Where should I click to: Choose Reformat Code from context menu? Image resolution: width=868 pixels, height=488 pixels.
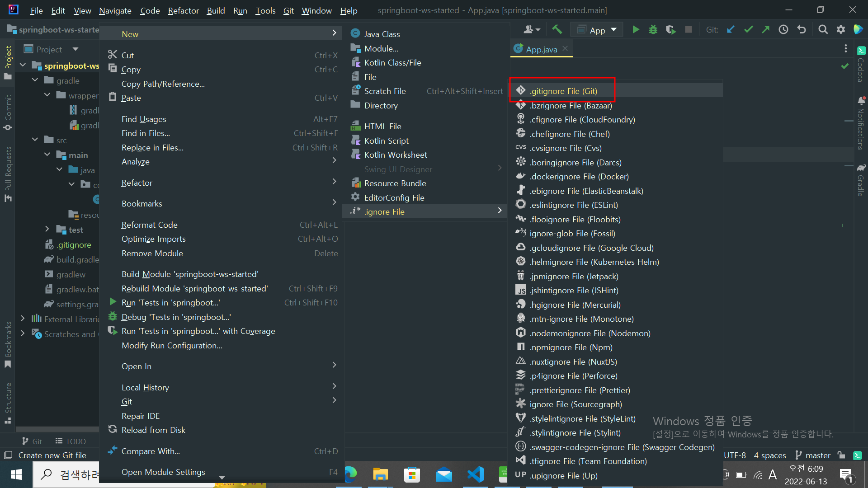(x=149, y=225)
